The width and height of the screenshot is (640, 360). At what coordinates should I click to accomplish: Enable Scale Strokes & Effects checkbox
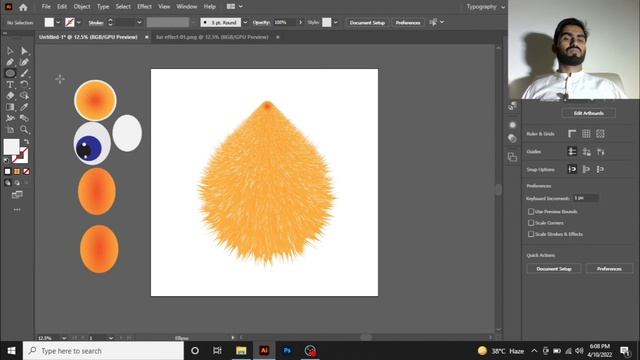click(x=531, y=234)
